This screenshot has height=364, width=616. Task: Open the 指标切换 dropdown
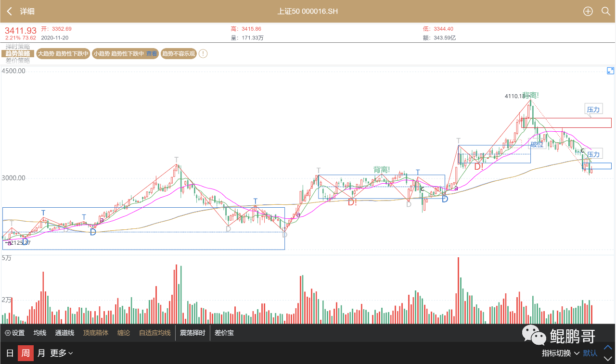point(561,353)
